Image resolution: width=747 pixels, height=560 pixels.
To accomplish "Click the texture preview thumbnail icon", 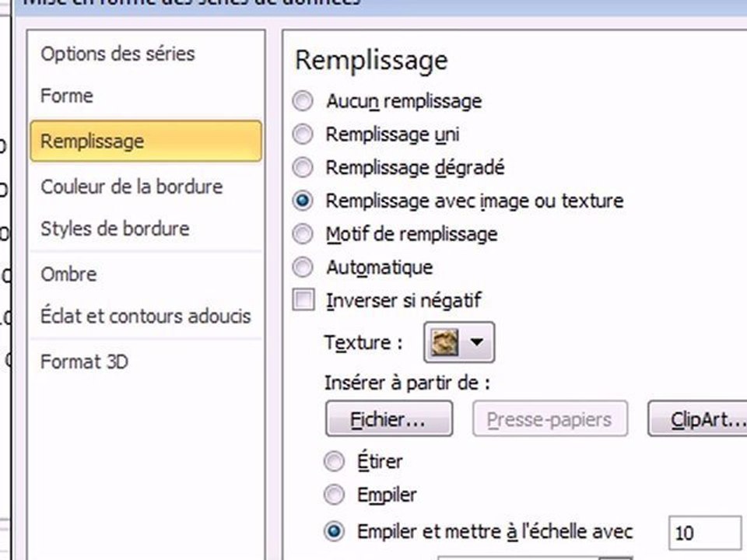I will tap(444, 342).
